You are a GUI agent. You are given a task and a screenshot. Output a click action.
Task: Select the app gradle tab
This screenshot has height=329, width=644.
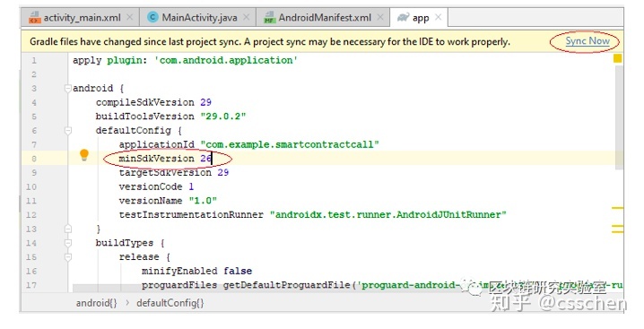pyautogui.click(x=419, y=18)
